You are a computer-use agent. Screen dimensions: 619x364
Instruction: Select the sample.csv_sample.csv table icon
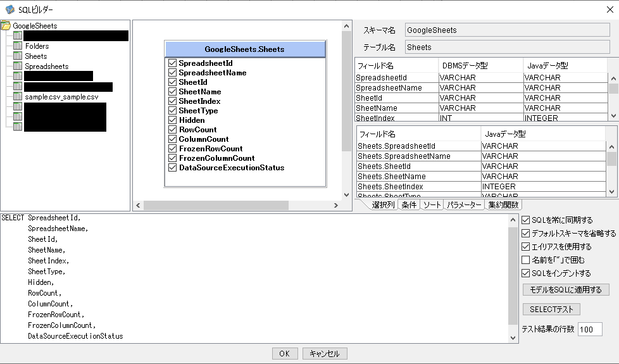point(18,97)
